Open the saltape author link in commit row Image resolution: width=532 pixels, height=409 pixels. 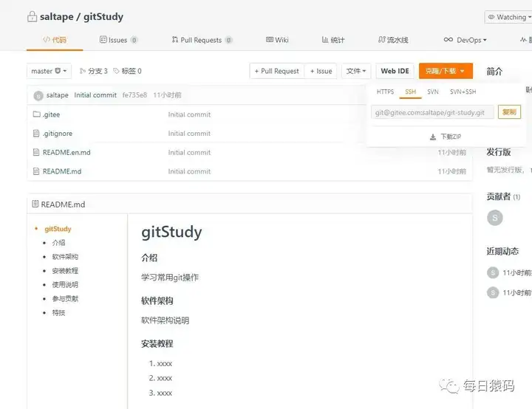tap(58, 95)
